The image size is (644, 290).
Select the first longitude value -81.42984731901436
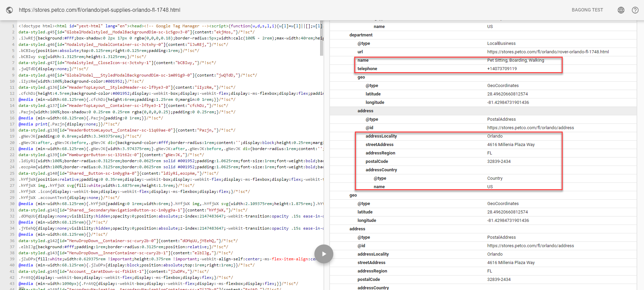508,103
